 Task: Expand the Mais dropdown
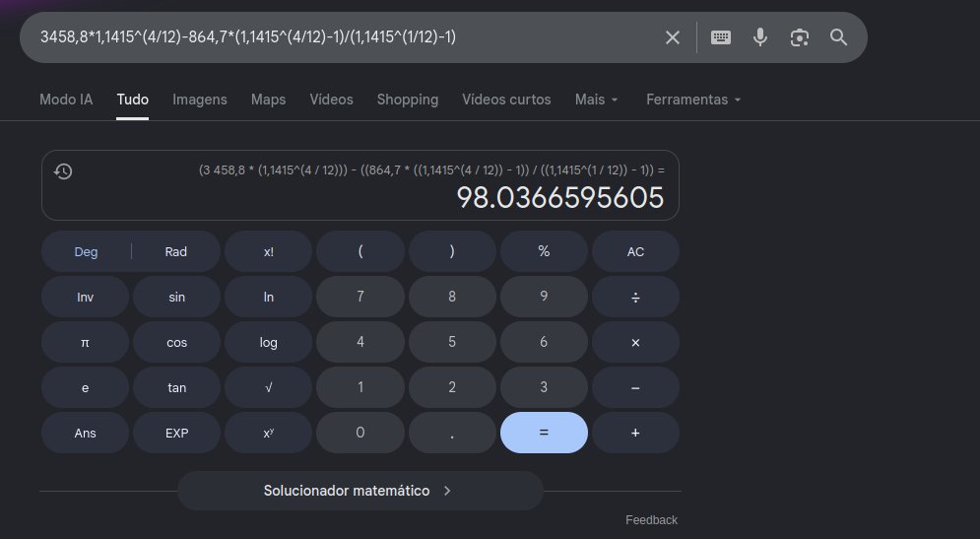click(596, 100)
